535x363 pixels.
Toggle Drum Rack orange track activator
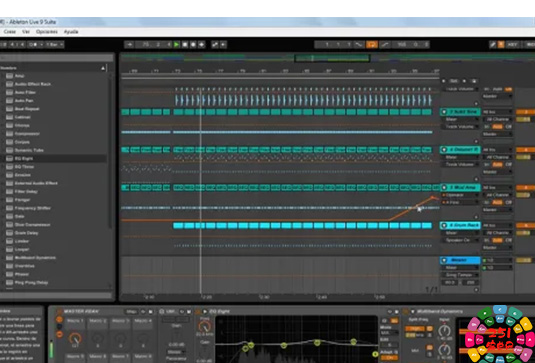click(525, 226)
